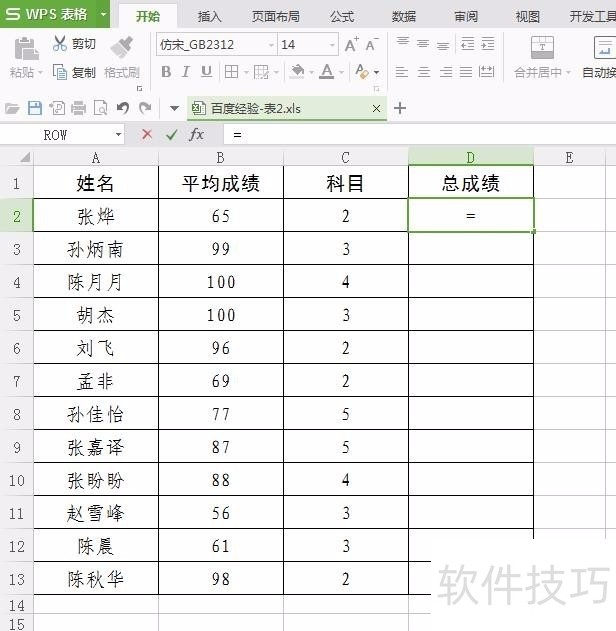Image resolution: width=616 pixels, height=631 pixels.
Task: Click the Open file folder icon
Action: pyautogui.click(x=12, y=108)
